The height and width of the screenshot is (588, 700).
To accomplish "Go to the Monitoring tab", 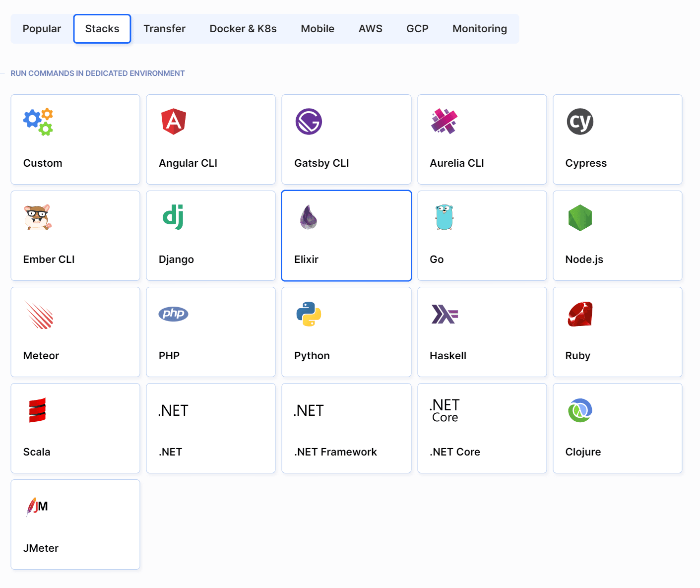I will click(479, 29).
